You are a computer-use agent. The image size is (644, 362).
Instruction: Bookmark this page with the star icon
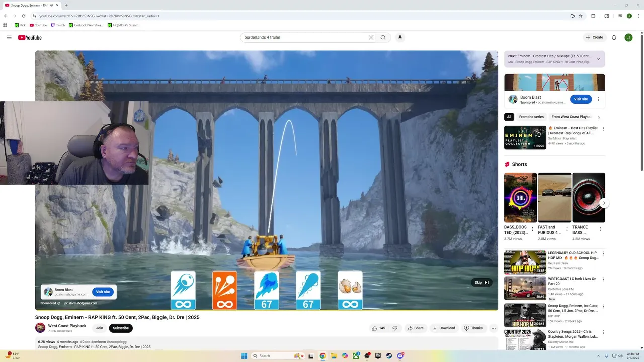tap(581, 16)
